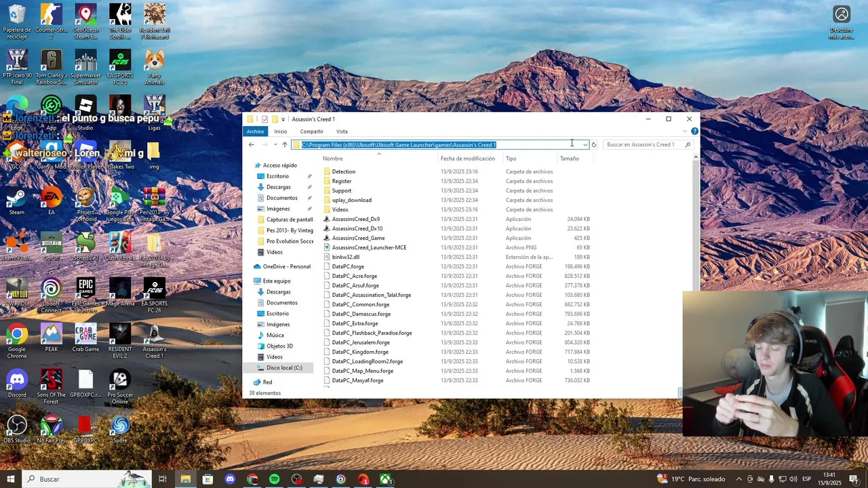Open the Windows Start menu

(x=11, y=479)
